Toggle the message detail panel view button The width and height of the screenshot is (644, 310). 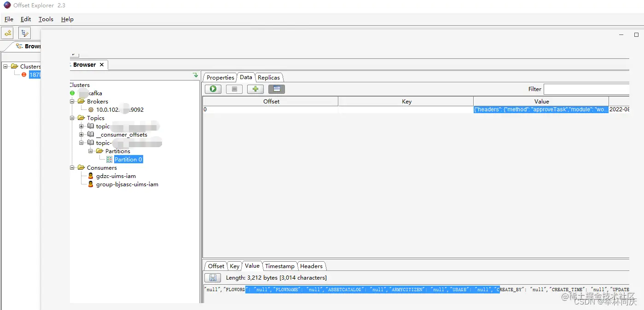pos(277,89)
